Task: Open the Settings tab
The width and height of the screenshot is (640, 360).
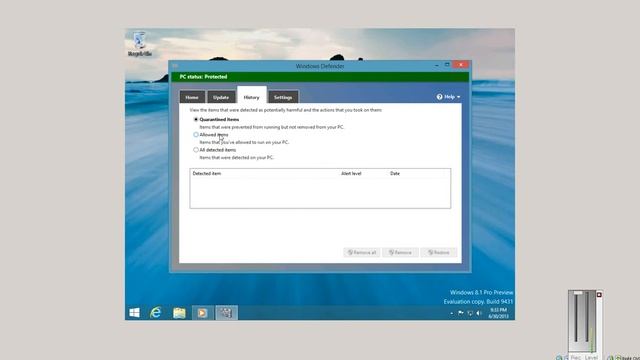Action: [283, 97]
